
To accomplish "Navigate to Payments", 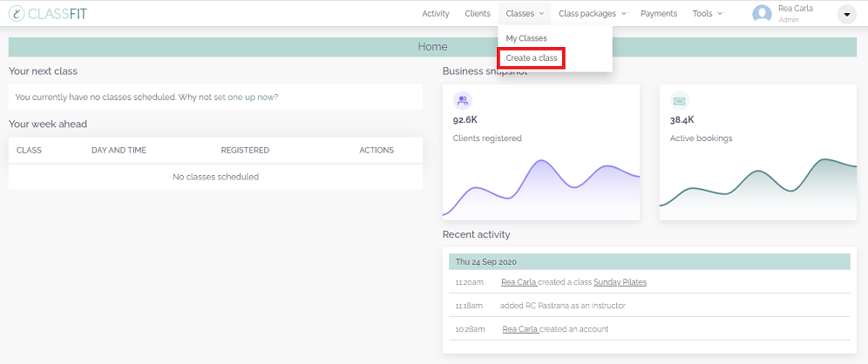I will (659, 14).
